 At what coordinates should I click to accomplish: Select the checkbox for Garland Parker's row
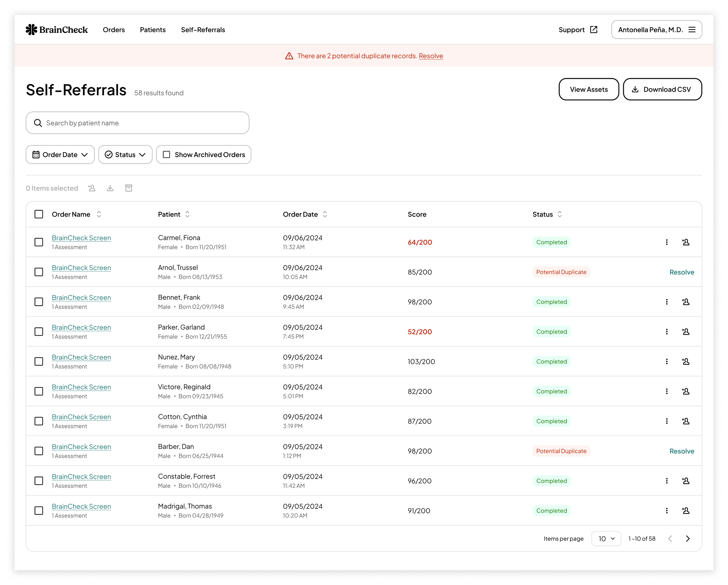pos(39,332)
